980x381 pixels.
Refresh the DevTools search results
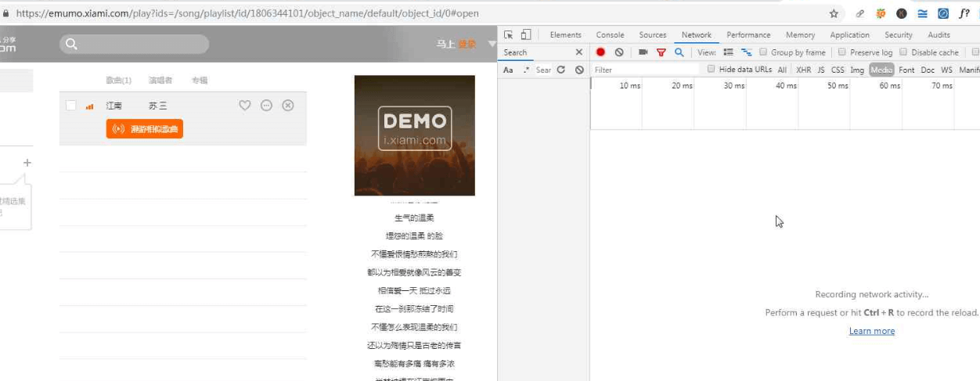[560, 70]
